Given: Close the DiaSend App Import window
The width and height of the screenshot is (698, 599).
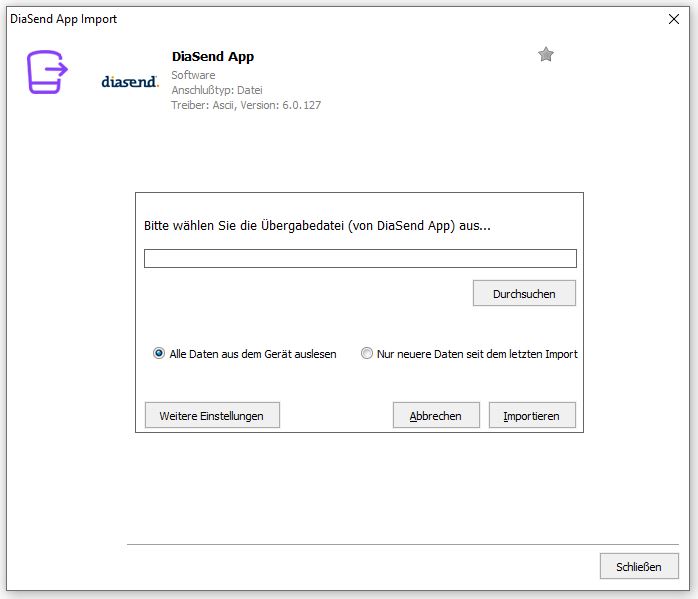Looking at the screenshot, I should tap(674, 19).
